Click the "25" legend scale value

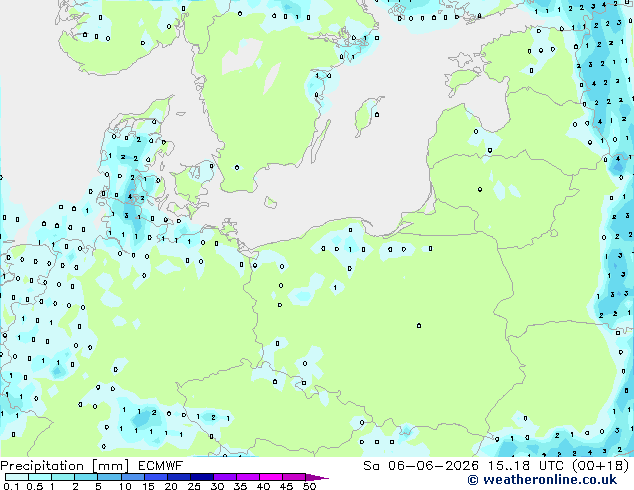(x=194, y=486)
